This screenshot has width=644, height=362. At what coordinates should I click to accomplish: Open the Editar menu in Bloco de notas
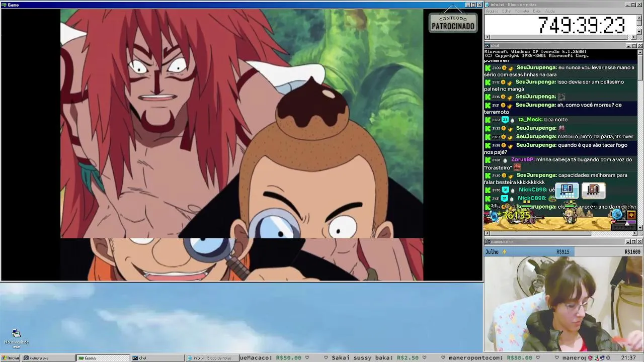[x=507, y=11]
